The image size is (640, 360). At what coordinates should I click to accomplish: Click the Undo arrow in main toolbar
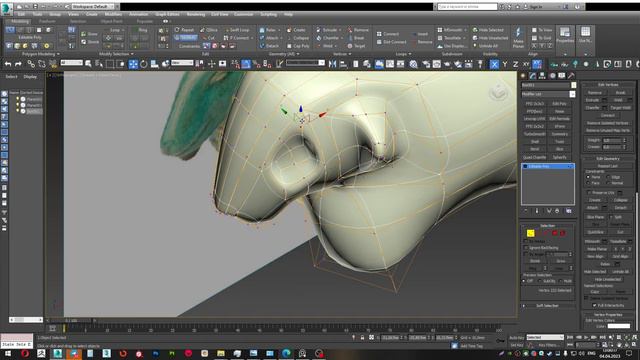8,64
